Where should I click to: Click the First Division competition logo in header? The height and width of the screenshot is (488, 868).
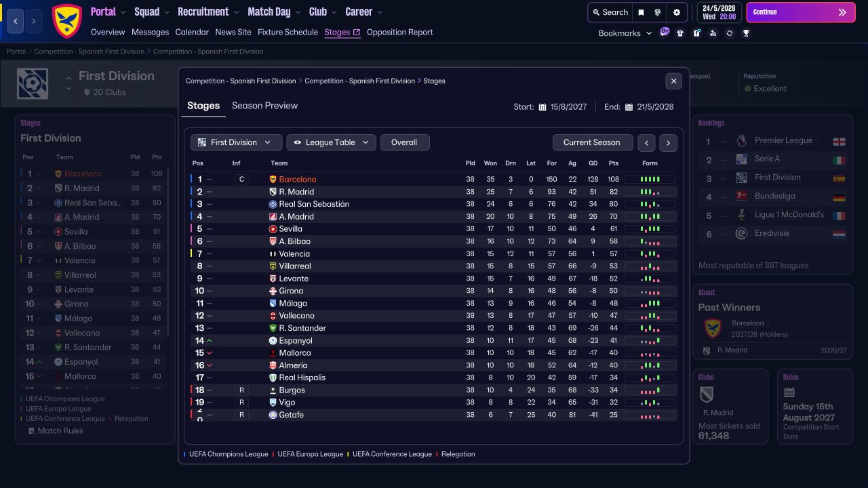pos(33,83)
